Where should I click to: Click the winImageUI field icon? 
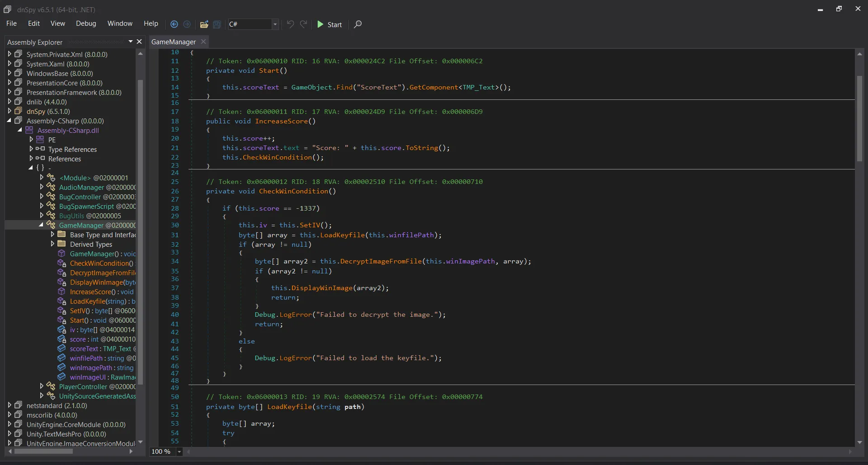pyautogui.click(x=62, y=377)
